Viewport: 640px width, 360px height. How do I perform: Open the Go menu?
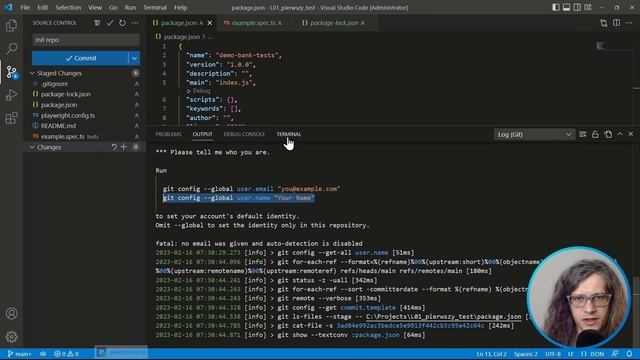pos(113,7)
